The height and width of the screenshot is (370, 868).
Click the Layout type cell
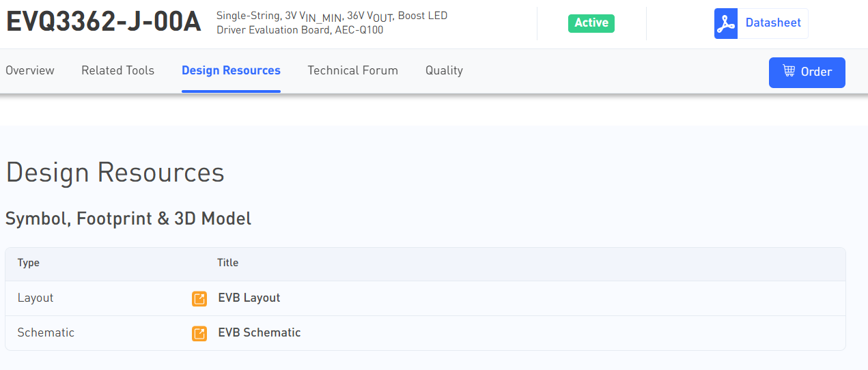click(x=36, y=298)
